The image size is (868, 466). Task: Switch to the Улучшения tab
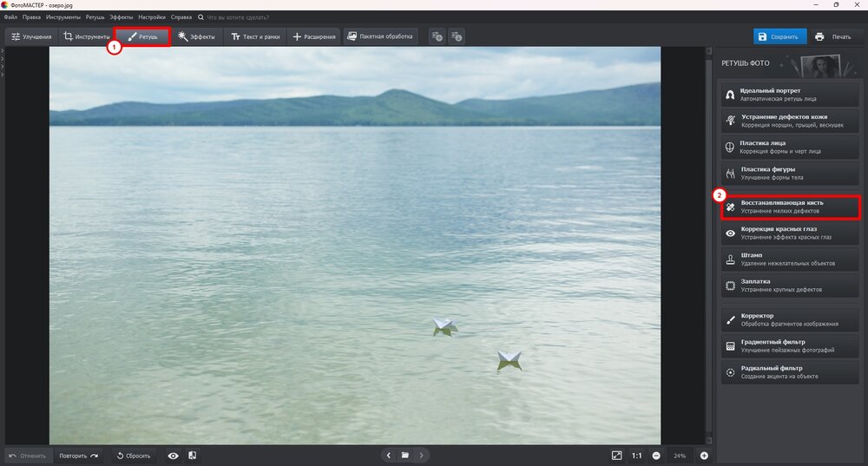pos(31,37)
